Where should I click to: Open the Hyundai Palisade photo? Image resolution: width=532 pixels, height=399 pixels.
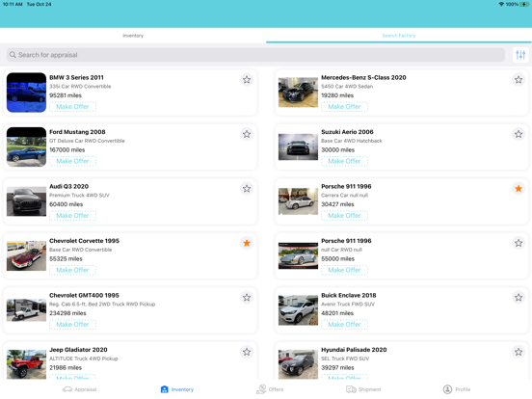[298, 364]
